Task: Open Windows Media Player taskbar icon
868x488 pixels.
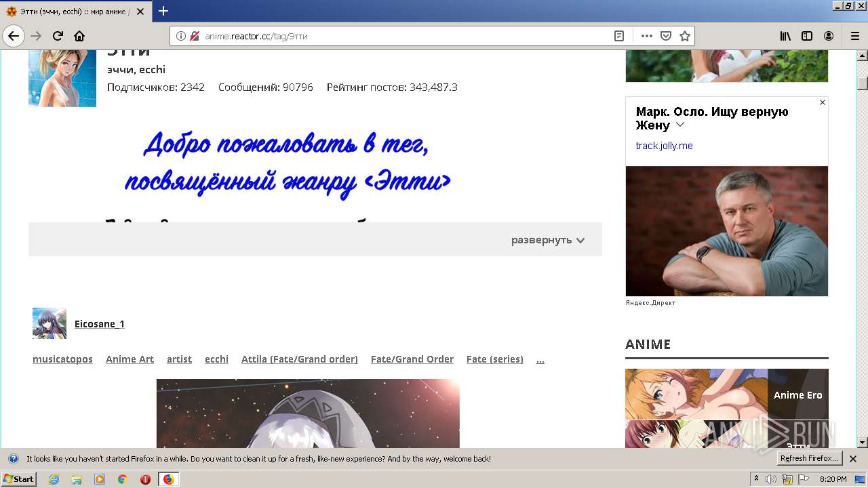Action: [x=100, y=479]
